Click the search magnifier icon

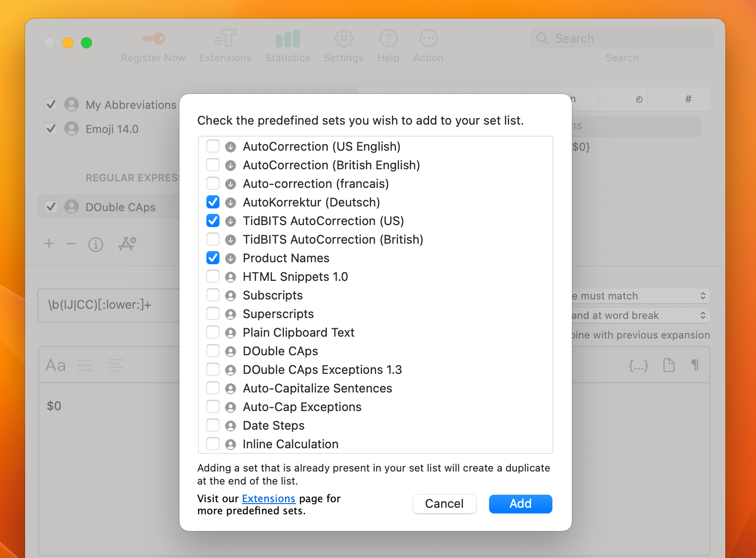tap(542, 38)
